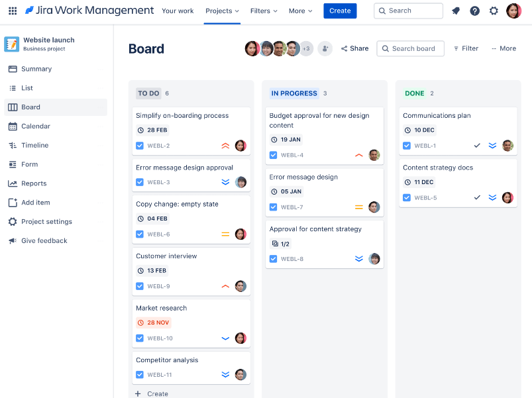Open card 'Communications plan'

coord(458,131)
